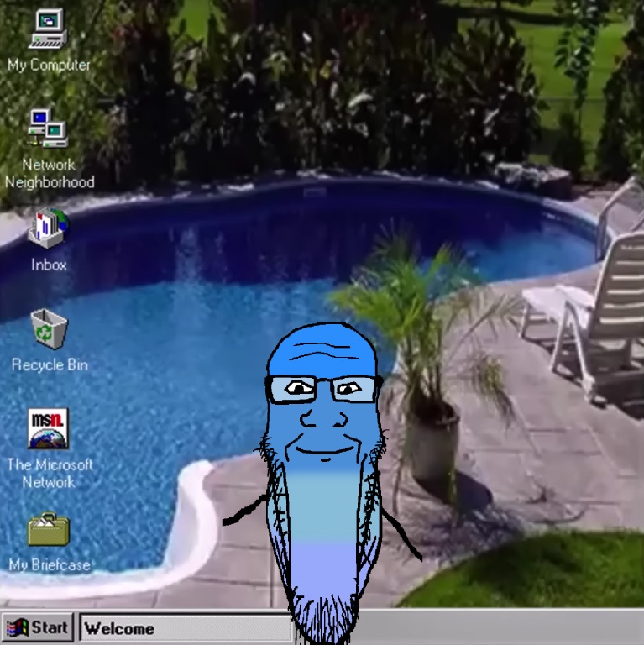Open the Start menu button

[x=38, y=628]
